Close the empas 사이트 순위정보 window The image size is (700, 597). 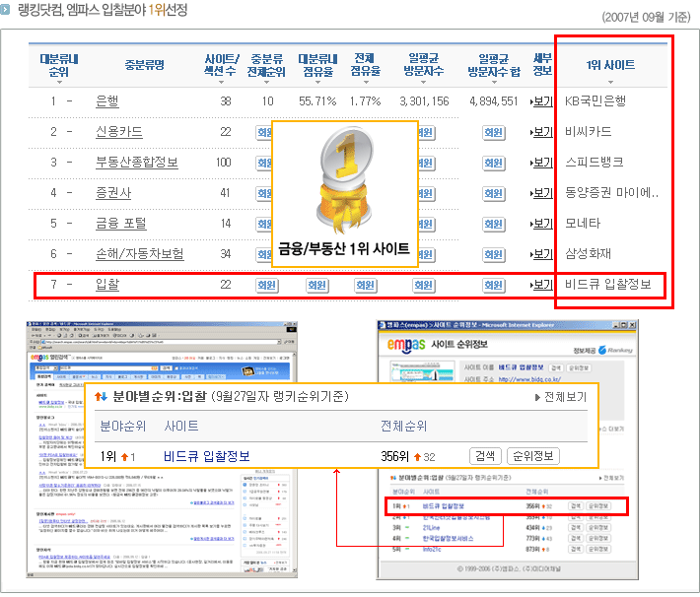(632, 325)
